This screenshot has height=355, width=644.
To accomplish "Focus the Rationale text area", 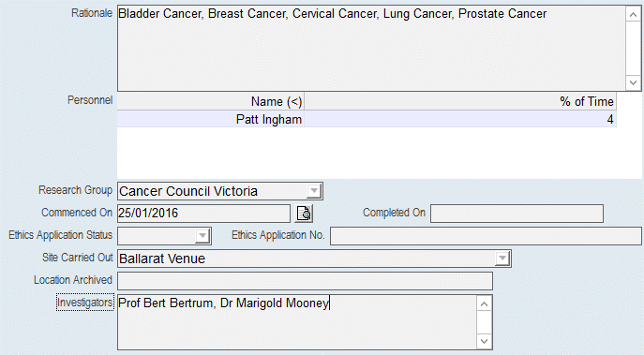I will pos(371,49).
